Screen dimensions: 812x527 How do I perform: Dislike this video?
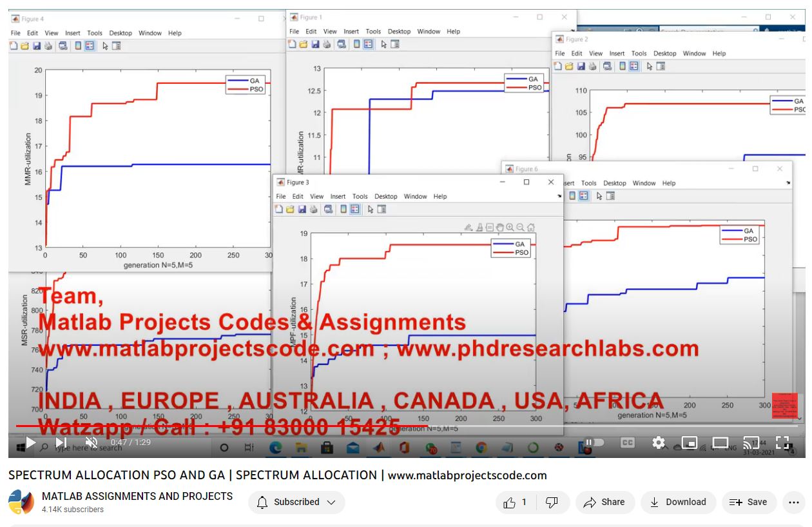click(552, 502)
